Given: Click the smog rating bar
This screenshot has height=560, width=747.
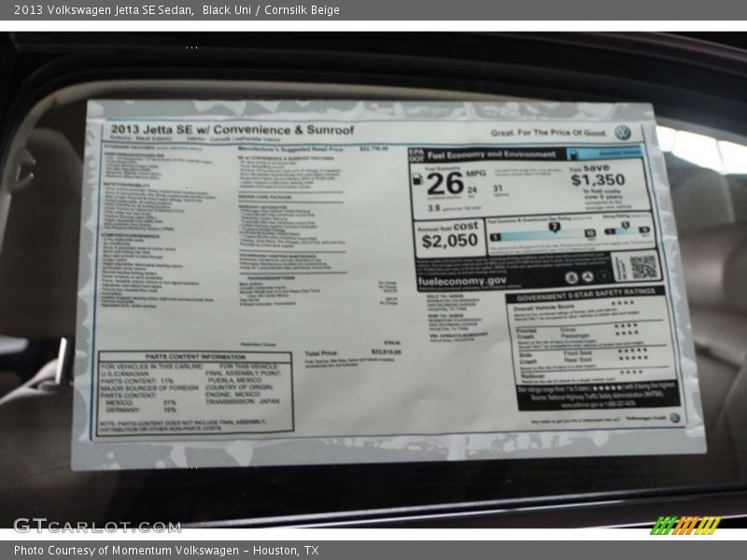Looking at the screenshot, I should coord(626,231).
